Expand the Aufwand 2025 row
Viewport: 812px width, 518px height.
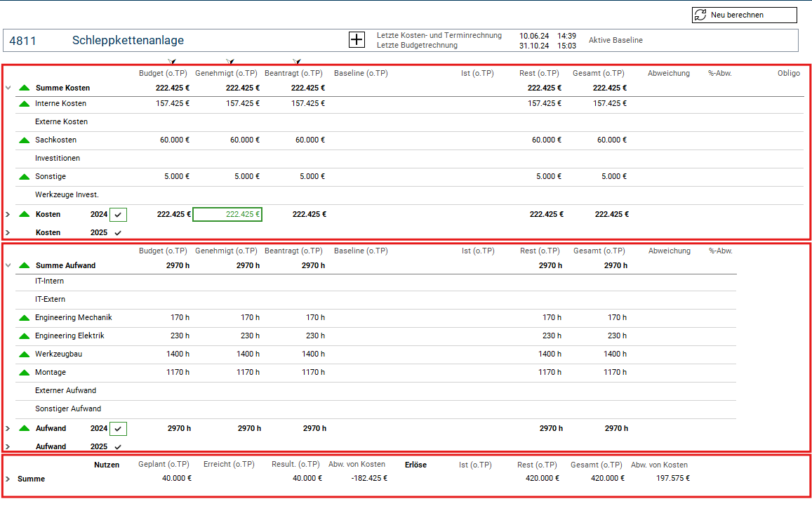[x=8, y=447]
